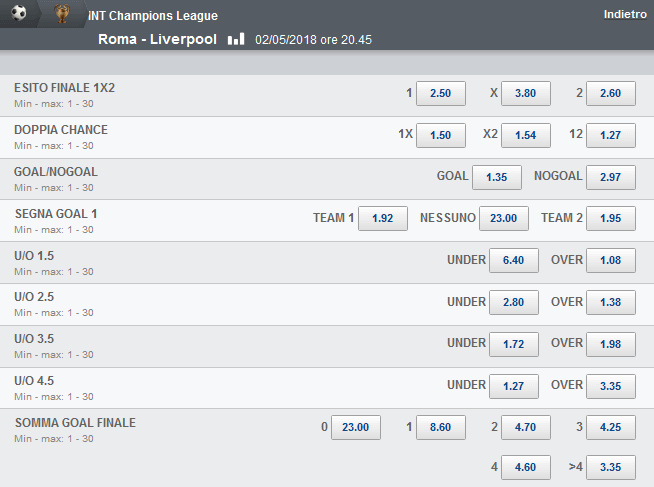The width and height of the screenshot is (654, 487).
Task: Choose double chance X2 at 1.54
Action: tap(526, 136)
